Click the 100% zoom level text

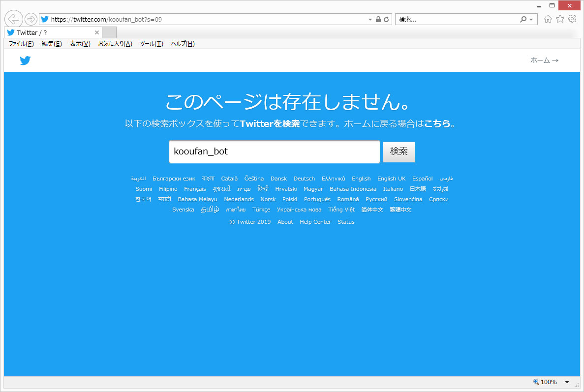(549, 382)
